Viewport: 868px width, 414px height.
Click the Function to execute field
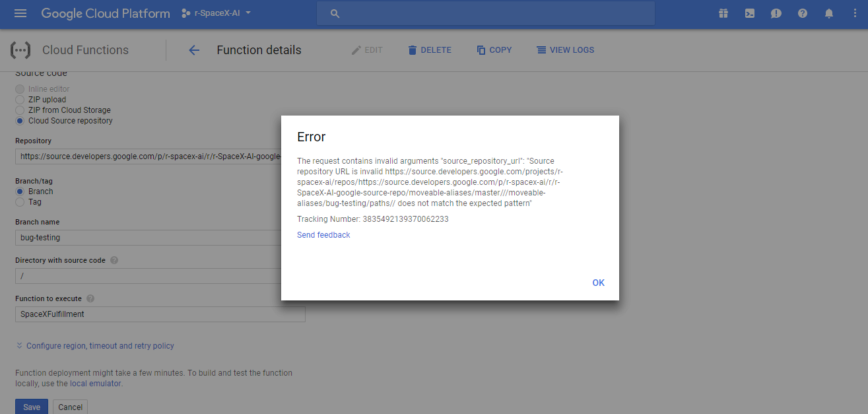point(160,314)
